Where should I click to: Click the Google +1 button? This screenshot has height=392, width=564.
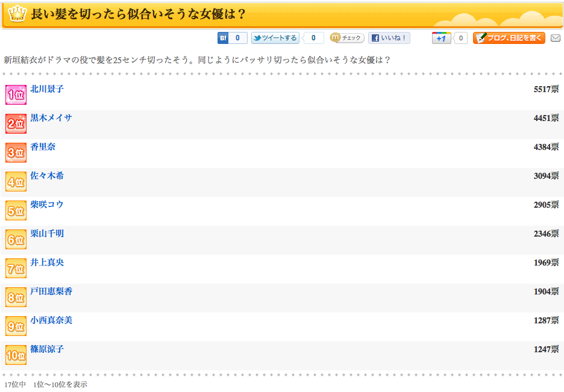click(441, 38)
